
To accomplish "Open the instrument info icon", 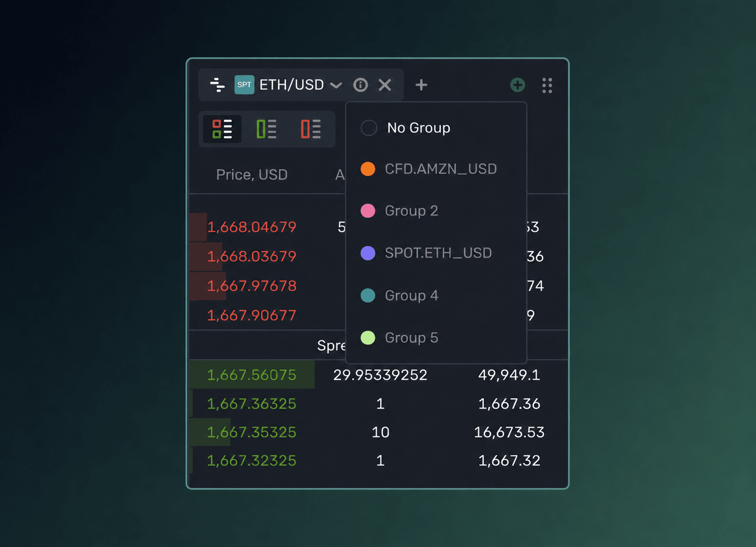I will coord(360,85).
